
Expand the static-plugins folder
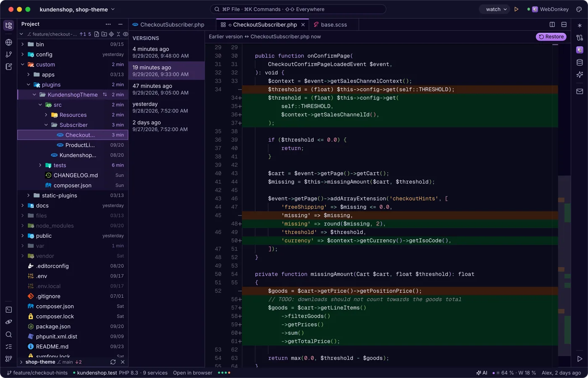[x=29, y=195]
